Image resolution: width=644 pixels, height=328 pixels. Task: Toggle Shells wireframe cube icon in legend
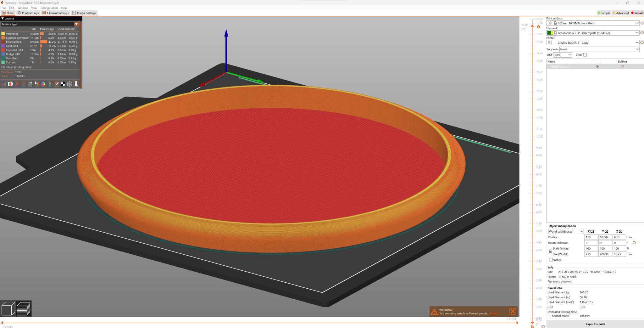click(70, 84)
